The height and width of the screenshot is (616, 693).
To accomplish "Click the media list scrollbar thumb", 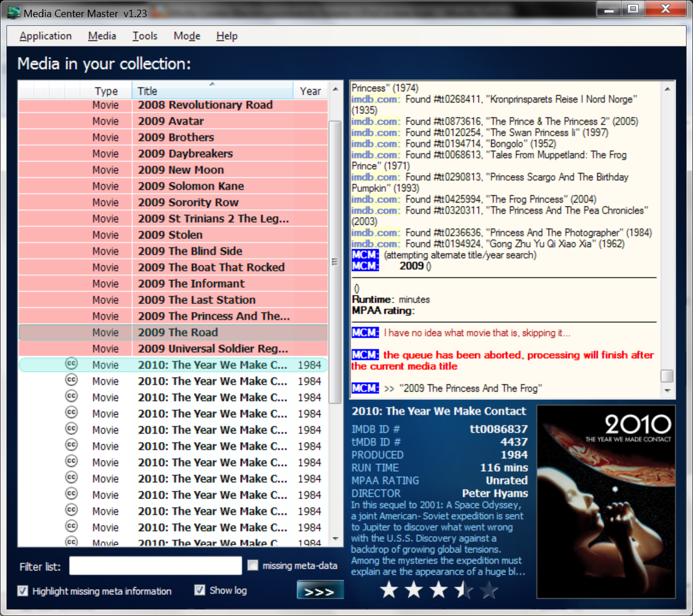I will pos(335,262).
